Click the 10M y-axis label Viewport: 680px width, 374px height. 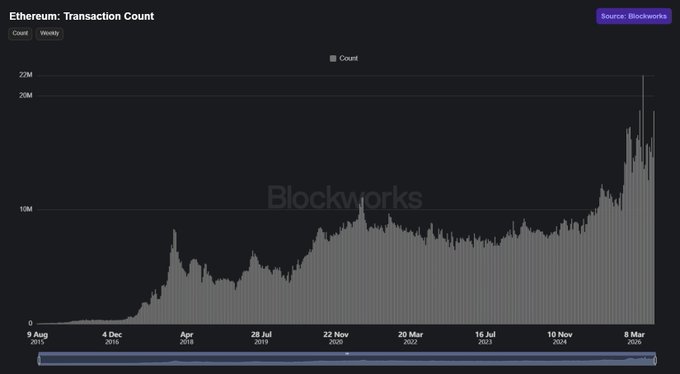(26, 210)
